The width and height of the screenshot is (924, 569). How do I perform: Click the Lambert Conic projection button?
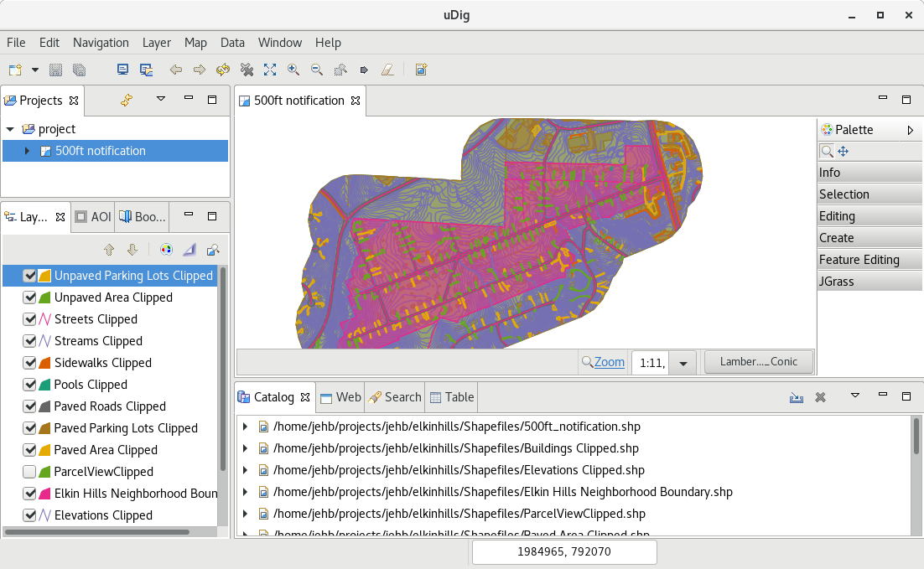coord(758,362)
